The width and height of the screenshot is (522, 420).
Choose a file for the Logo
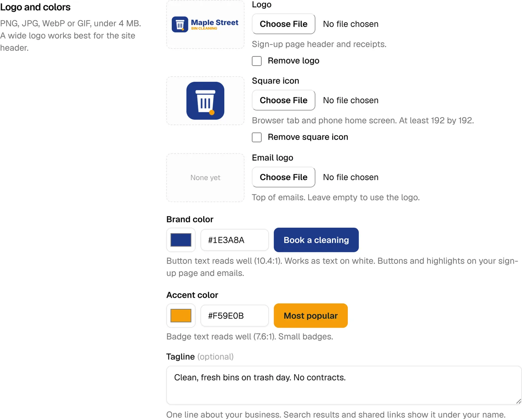[284, 24]
